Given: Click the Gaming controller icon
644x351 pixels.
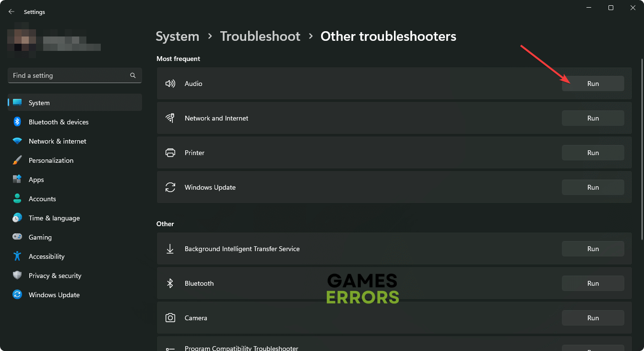Looking at the screenshot, I should 17,237.
